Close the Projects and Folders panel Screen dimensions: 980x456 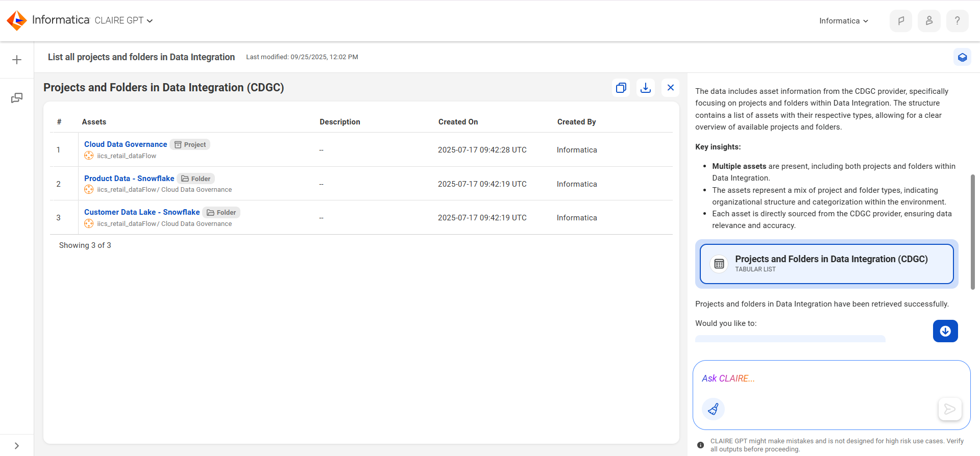(671, 88)
